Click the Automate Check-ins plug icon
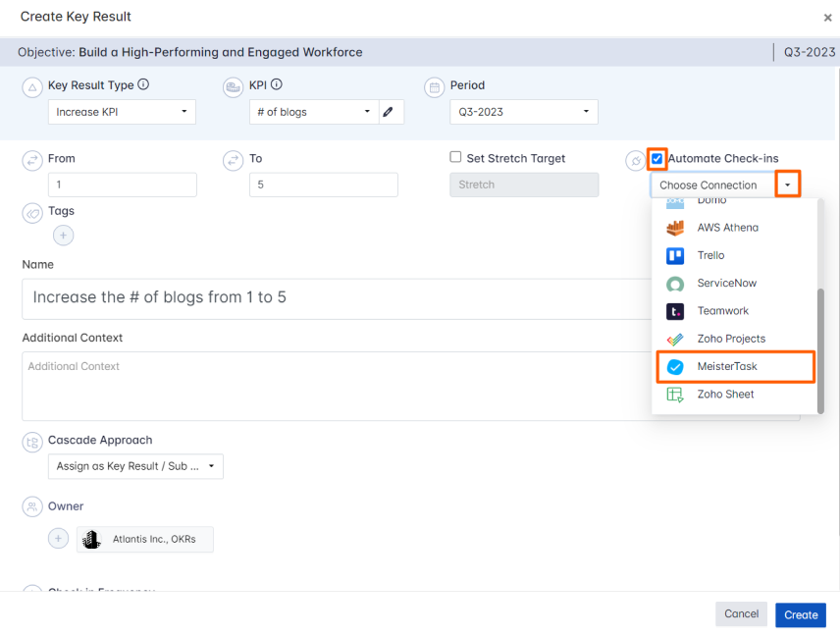This screenshot has width=840, height=636. point(635,160)
